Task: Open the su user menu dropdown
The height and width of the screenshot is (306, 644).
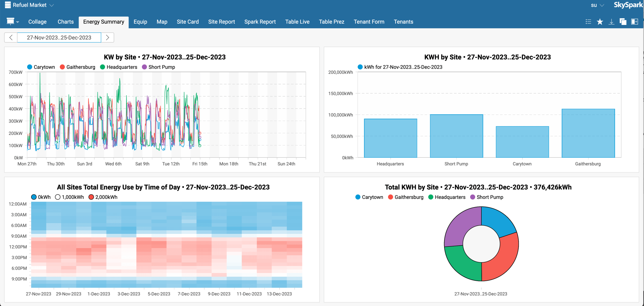Action: [597, 5]
